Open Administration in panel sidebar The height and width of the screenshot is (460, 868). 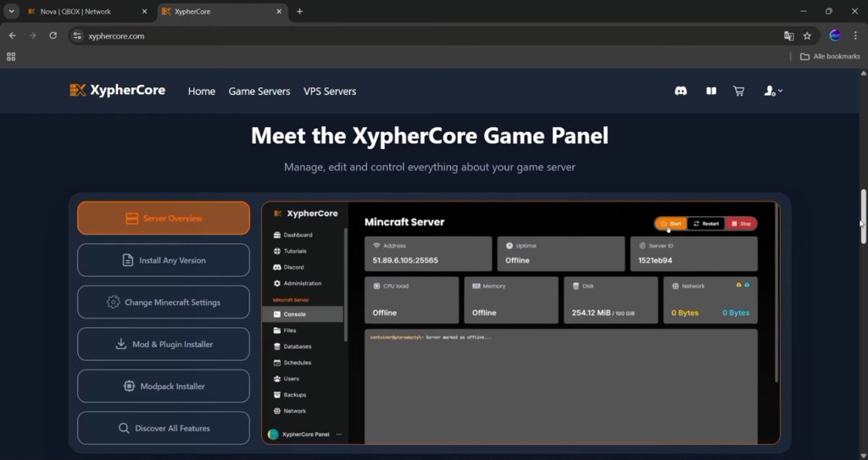point(298,284)
